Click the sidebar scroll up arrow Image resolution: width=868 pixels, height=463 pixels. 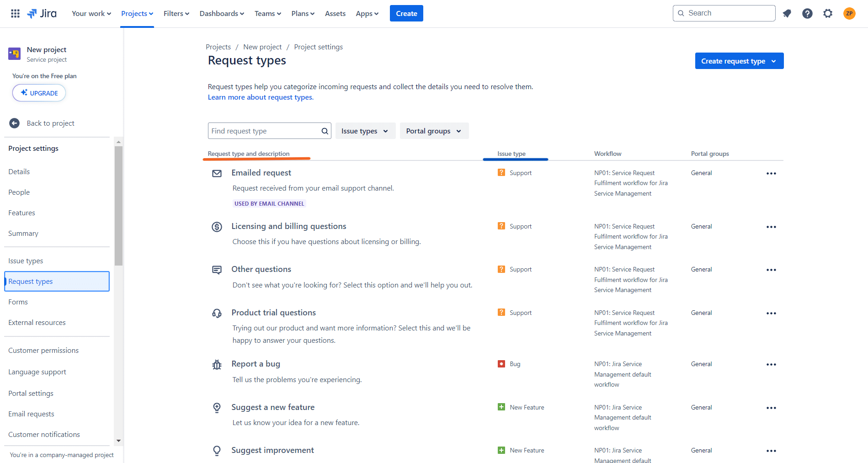click(x=118, y=142)
